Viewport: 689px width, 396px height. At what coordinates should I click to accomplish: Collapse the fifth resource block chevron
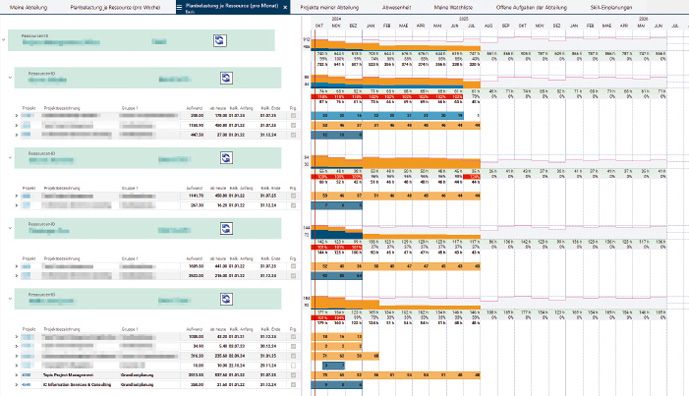point(10,299)
